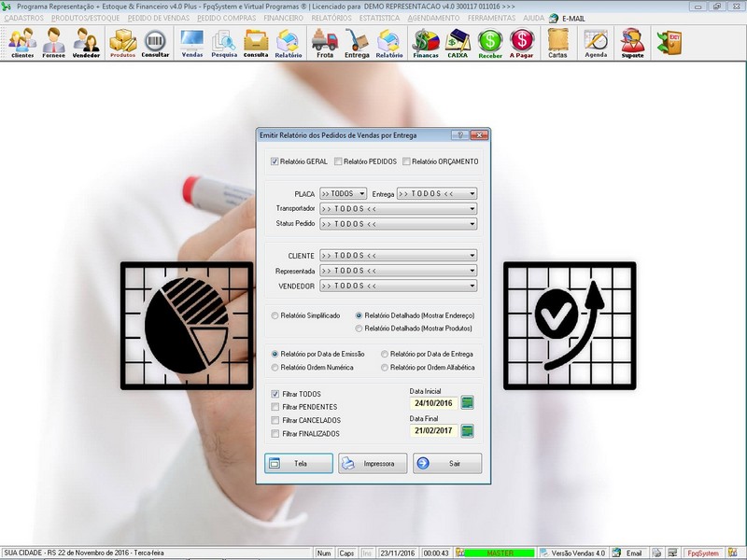
Task: Open the FERRAMENTAS menu
Action: click(x=492, y=18)
